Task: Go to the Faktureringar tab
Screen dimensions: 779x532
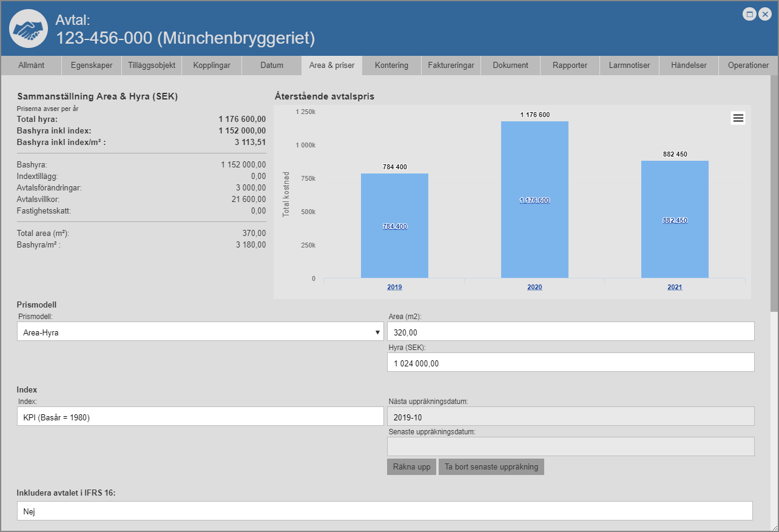Action: coord(451,66)
